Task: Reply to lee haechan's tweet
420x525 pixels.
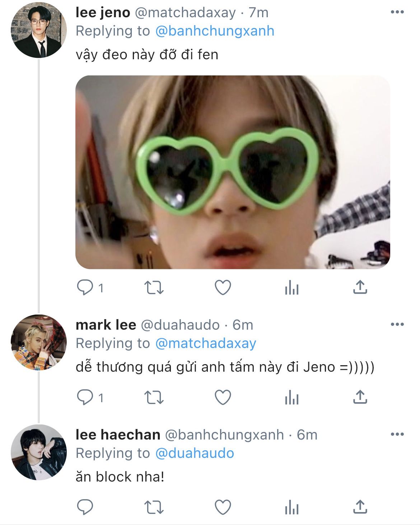Action: pyautogui.click(x=85, y=508)
